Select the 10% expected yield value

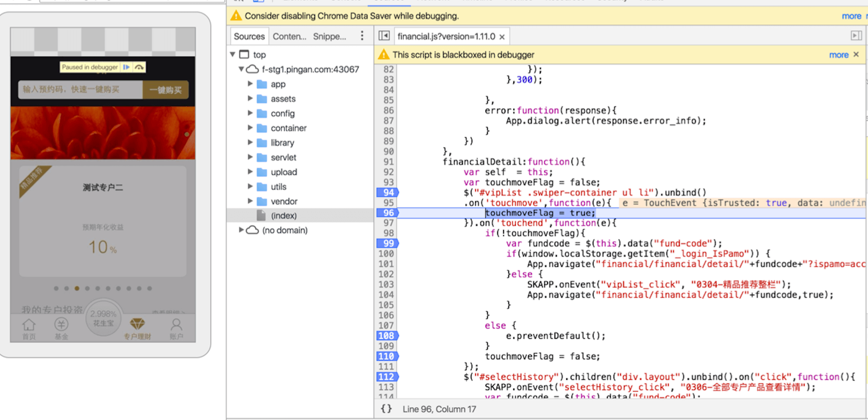pyautogui.click(x=102, y=247)
